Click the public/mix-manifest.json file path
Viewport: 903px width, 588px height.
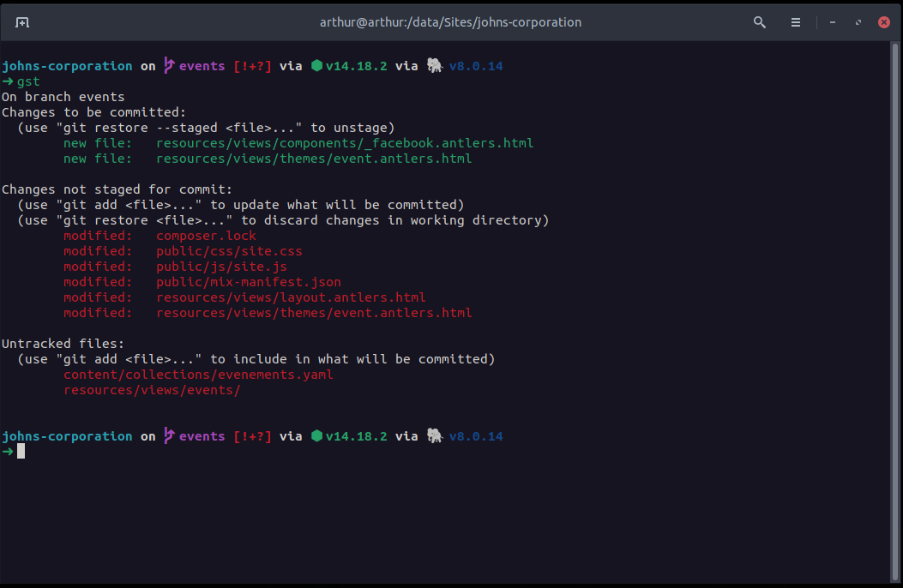click(x=249, y=281)
